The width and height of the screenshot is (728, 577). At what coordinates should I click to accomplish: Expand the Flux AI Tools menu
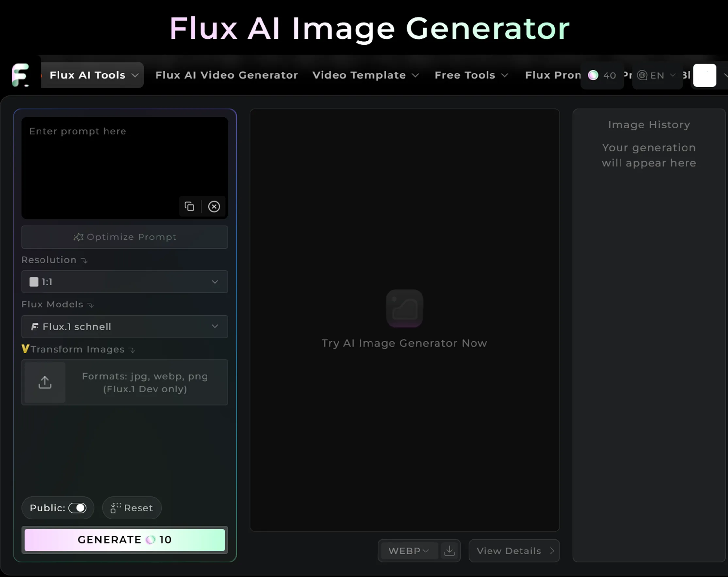(92, 75)
